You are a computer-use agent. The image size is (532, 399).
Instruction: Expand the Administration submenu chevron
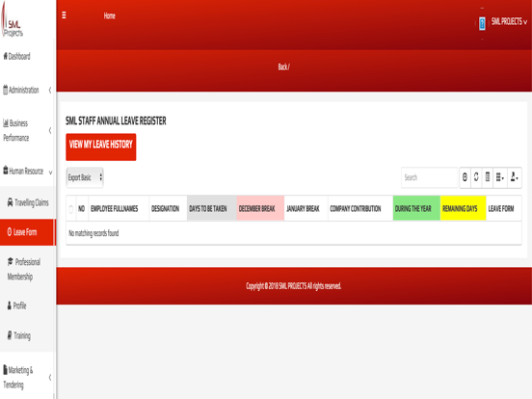coord(50,91)
